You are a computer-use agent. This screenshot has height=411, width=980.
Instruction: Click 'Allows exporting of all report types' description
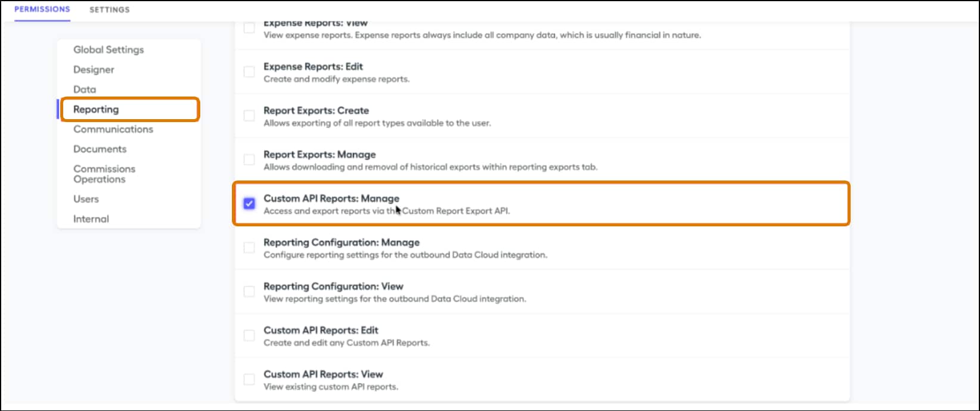pyautogui.click(x=377, y=123)
